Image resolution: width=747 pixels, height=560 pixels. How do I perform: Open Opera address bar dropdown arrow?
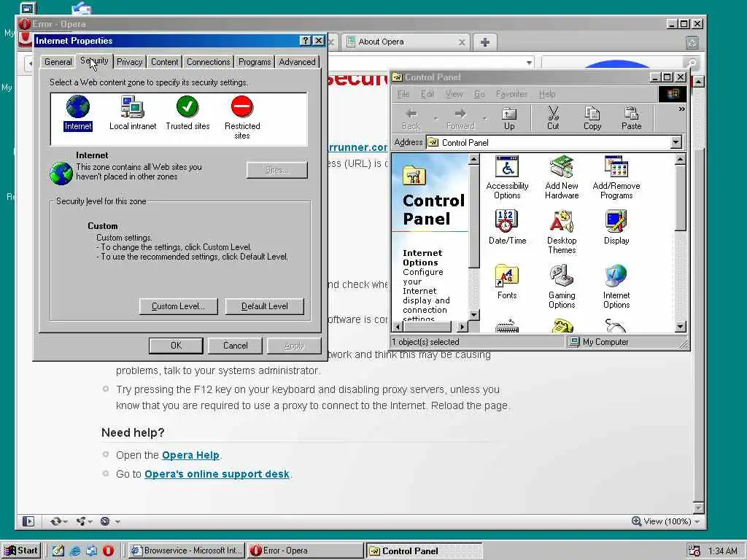pyautogui.click(x=529, y=63)
